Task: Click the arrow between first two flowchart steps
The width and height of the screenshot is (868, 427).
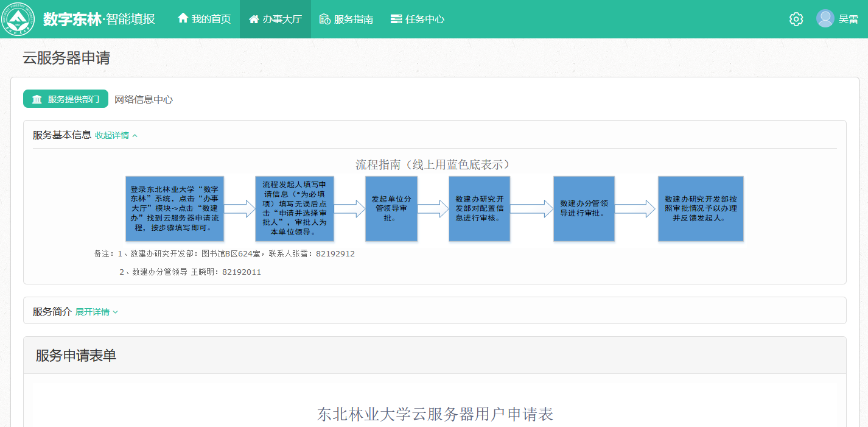Action: (x=239, y=209)
